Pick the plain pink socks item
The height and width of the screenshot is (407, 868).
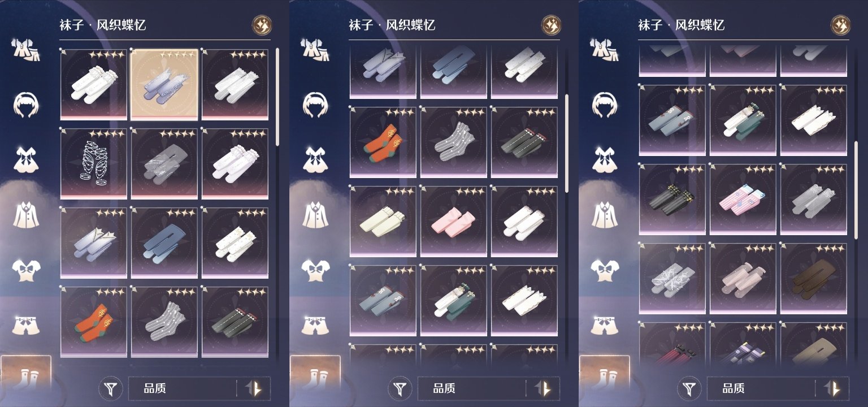coord(454,221)
